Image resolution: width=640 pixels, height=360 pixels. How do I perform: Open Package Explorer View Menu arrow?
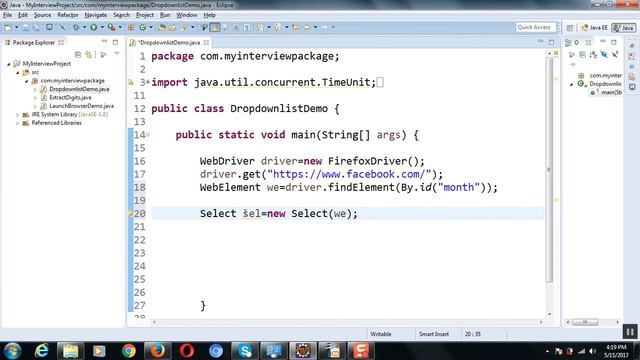click(116, 54)
